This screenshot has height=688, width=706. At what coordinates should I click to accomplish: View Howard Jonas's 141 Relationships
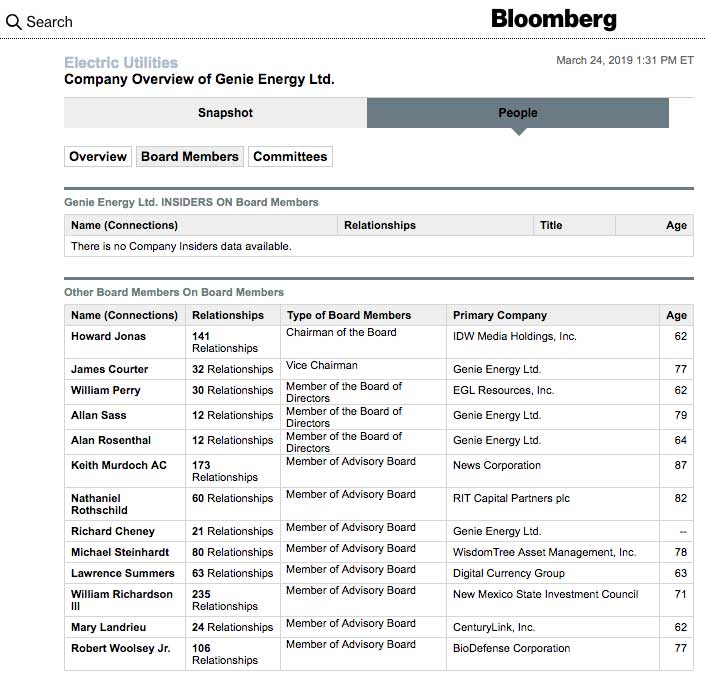point(225,342)
